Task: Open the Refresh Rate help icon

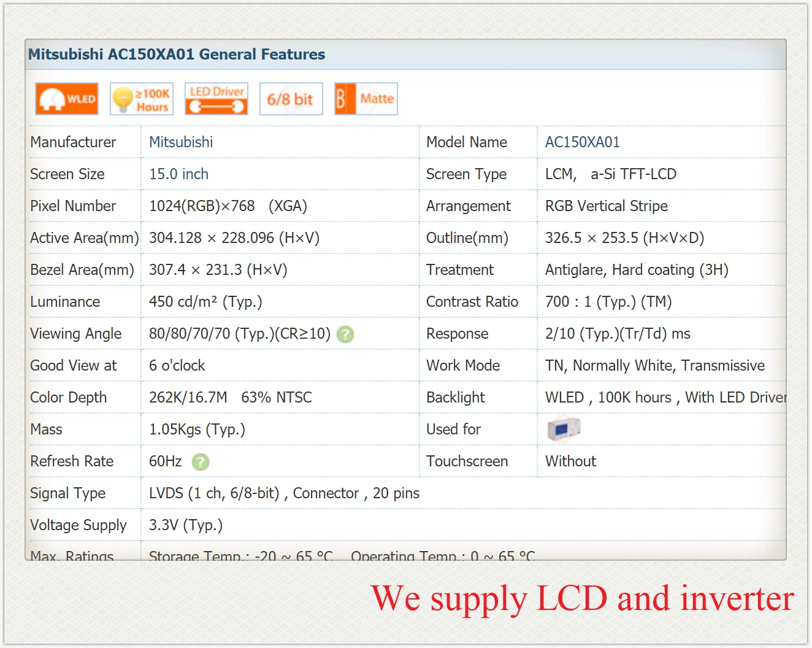Action: click(201, 462)
